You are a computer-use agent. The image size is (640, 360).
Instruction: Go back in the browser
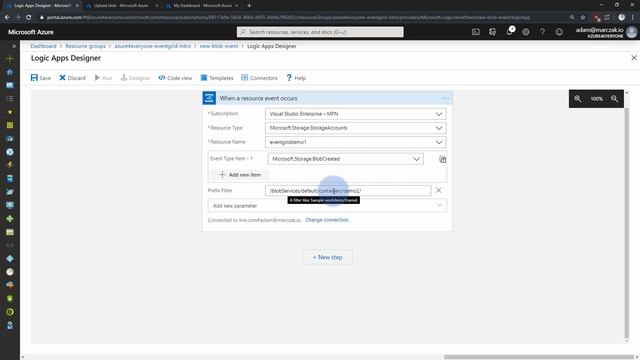(x=7, y=17)
